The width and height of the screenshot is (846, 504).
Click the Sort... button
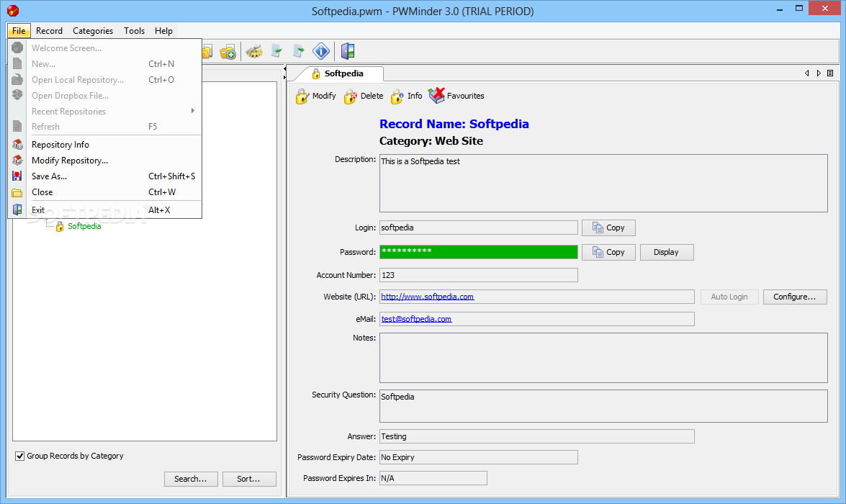(x=248, y=480)
